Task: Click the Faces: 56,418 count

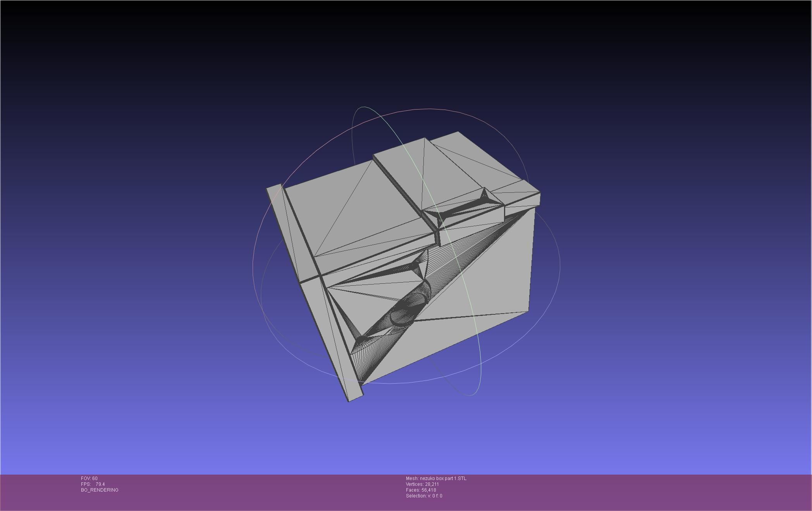Action: point(421,490)
